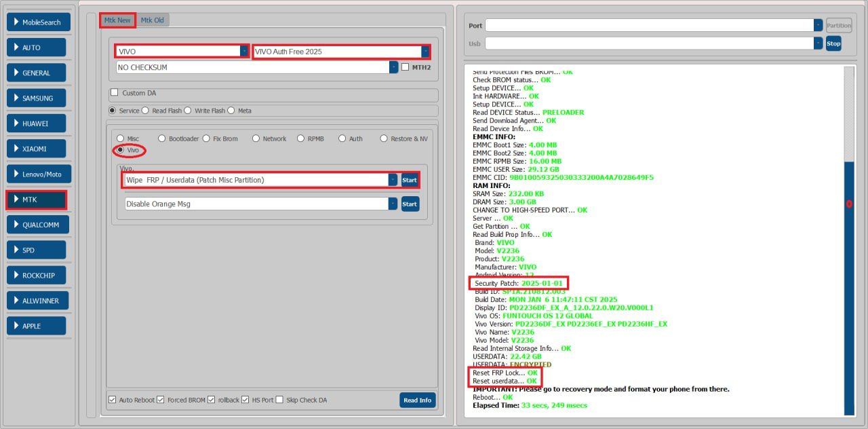Select the SAMSUNG sidebar module
The image size is (868, 429).
[x=36, y=98]
